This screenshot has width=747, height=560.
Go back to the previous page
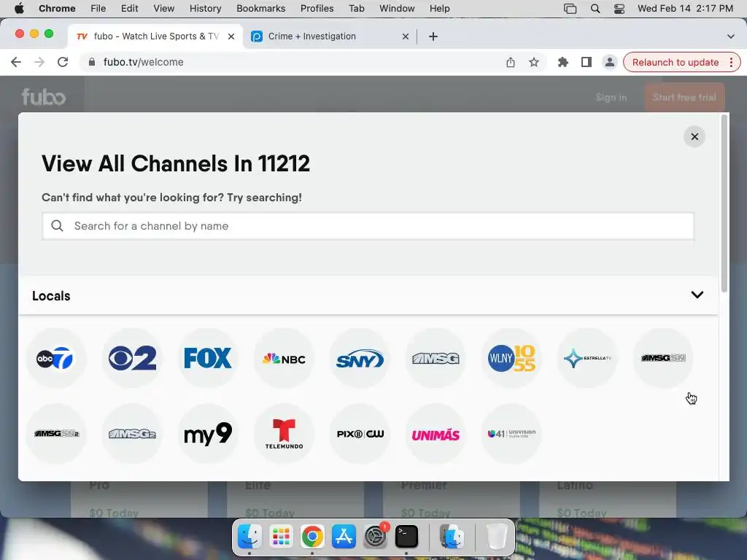(x=16, y=62)
